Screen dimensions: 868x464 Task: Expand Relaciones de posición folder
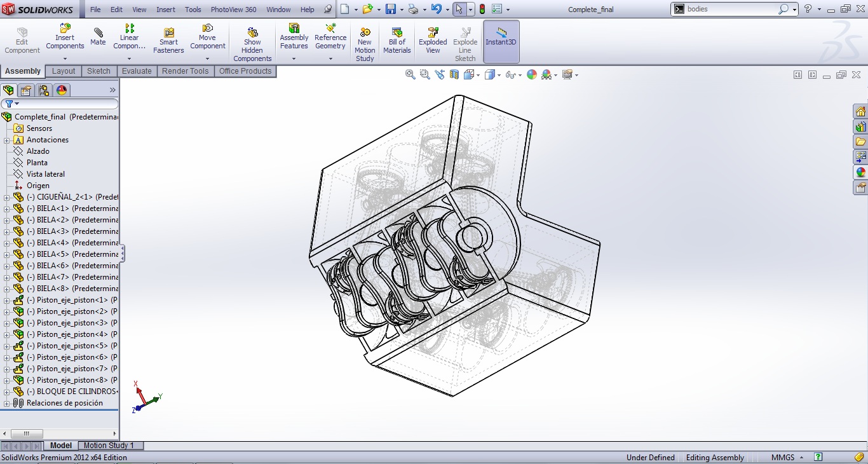coord(7,403)
